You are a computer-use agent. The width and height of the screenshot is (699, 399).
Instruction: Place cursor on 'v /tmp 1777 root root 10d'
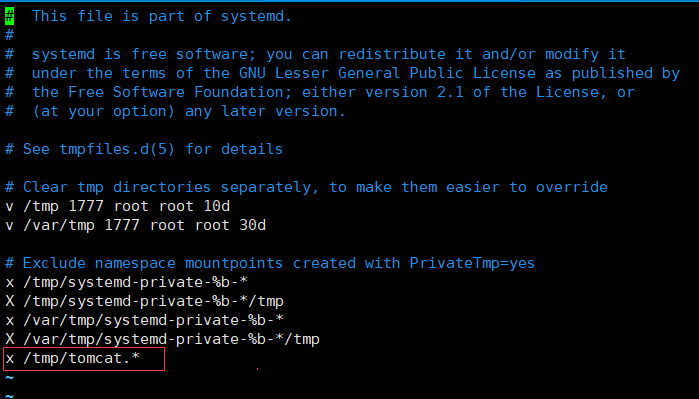pos(118,206)
